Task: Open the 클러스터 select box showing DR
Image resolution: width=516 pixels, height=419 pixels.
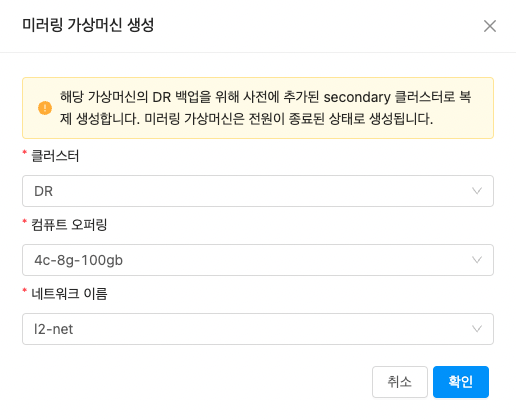Action: (258, 191)
